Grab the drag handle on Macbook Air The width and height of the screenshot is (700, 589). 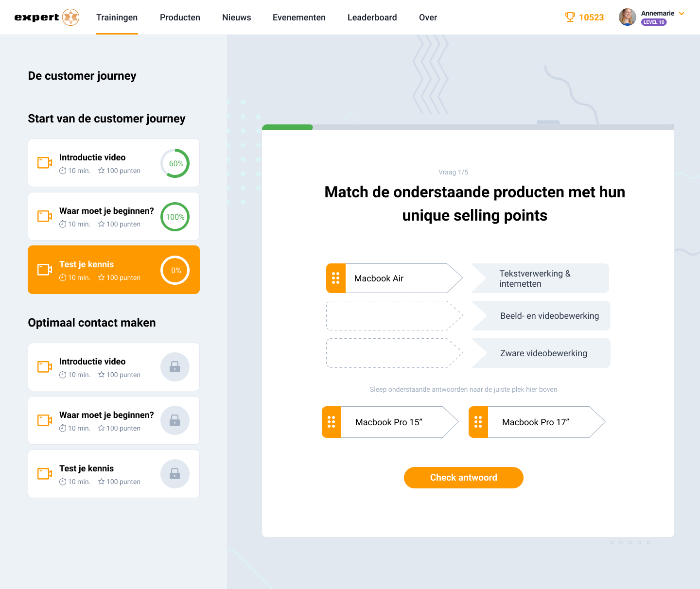point(336,278)
